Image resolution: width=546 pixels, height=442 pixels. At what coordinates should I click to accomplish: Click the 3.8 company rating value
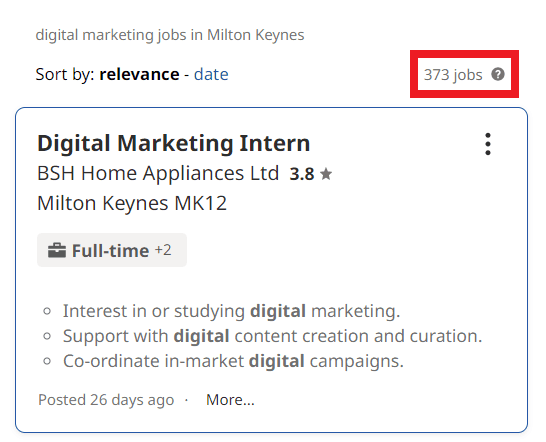pos(302,174)
